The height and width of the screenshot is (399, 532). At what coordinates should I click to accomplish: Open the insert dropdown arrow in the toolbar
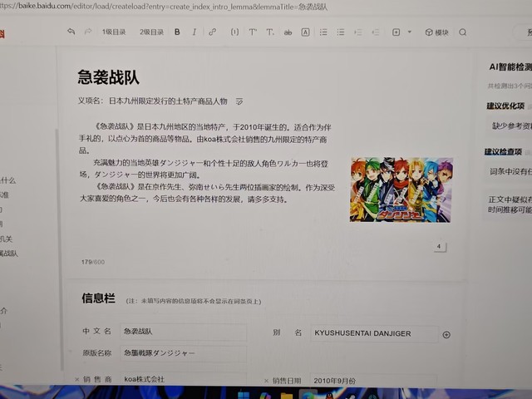(409, 32)
